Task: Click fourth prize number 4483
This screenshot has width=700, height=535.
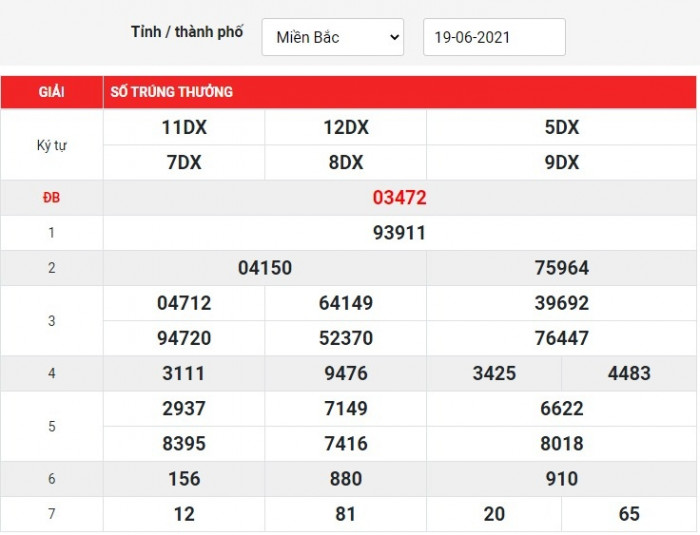Action: (629, 373)
